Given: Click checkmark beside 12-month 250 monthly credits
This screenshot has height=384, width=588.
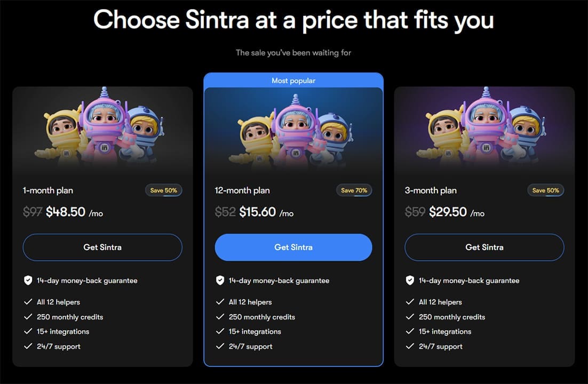Looking at the screenshot, I should [220, 317].
